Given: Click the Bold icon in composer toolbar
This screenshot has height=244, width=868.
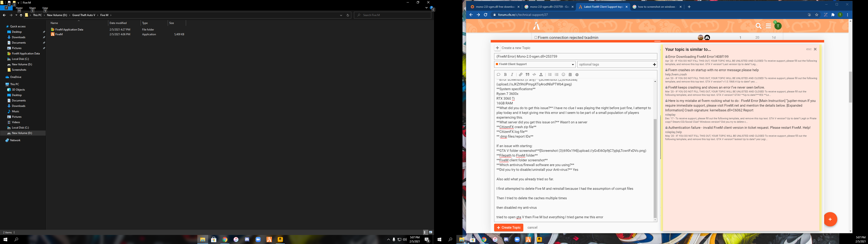Looking at the screenshot, I should click(505, 75).
